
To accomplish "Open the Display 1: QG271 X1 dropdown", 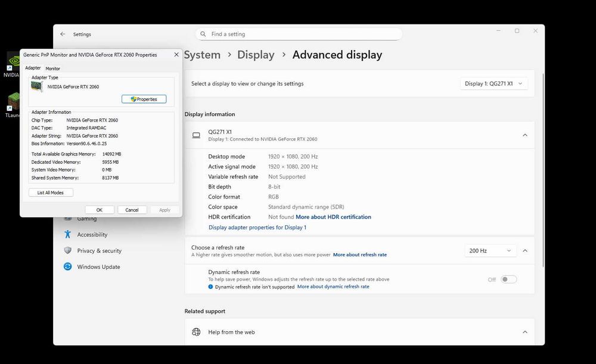I will [493, 83].
